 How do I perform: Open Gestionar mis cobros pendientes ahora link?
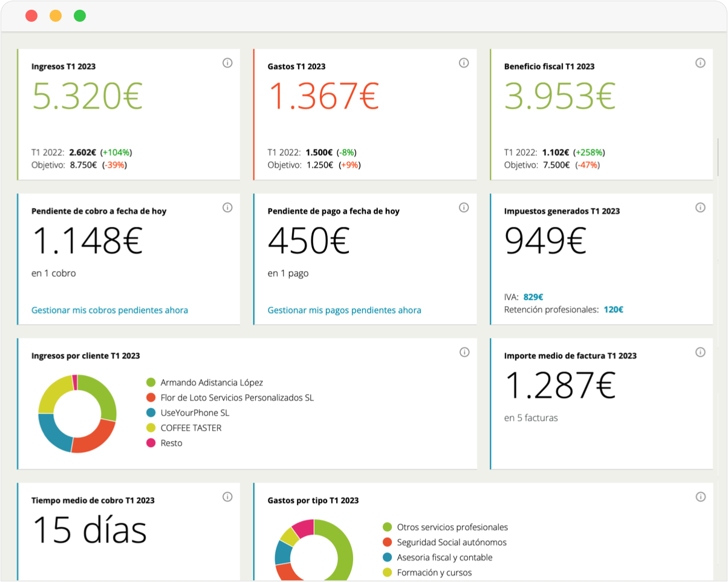coord(109,310)
